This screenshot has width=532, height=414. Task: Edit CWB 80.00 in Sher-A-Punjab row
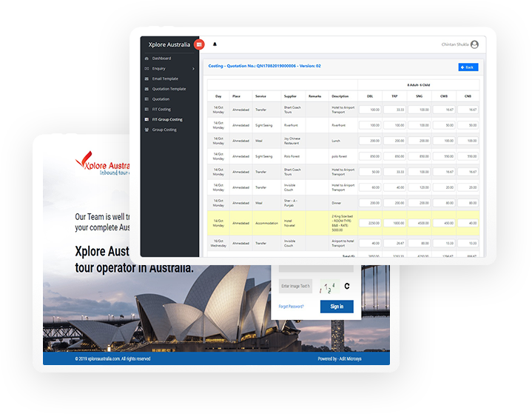coord(444,203)
